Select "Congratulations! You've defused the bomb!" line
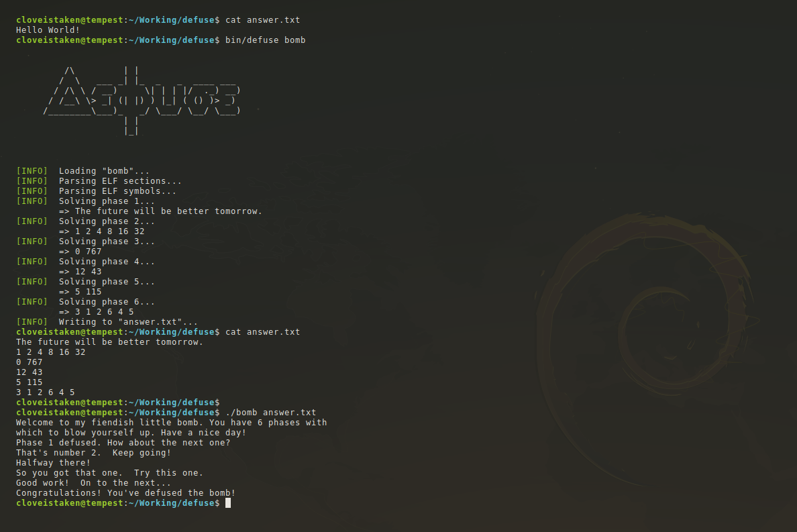Viewport: 797px width, 532px height. pos(125,493)
